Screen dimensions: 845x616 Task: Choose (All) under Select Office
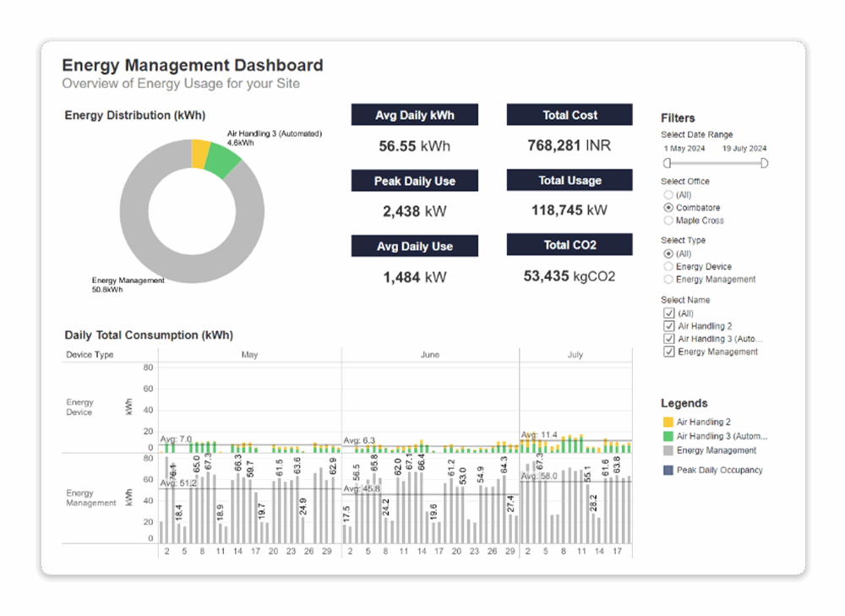[669, 194]
